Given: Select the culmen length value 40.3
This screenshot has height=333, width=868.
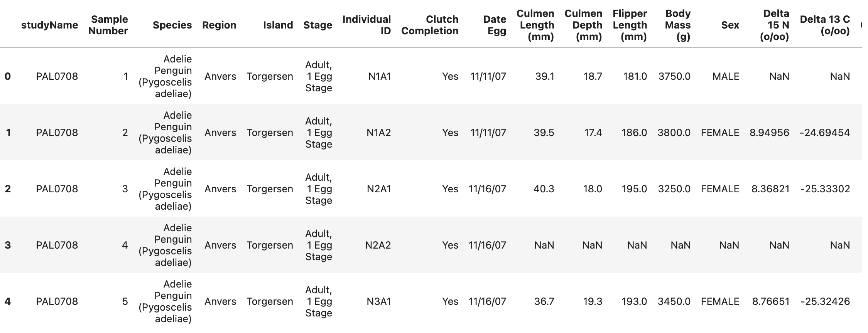Looking at the screenshot, I should [x=544, y=189].
